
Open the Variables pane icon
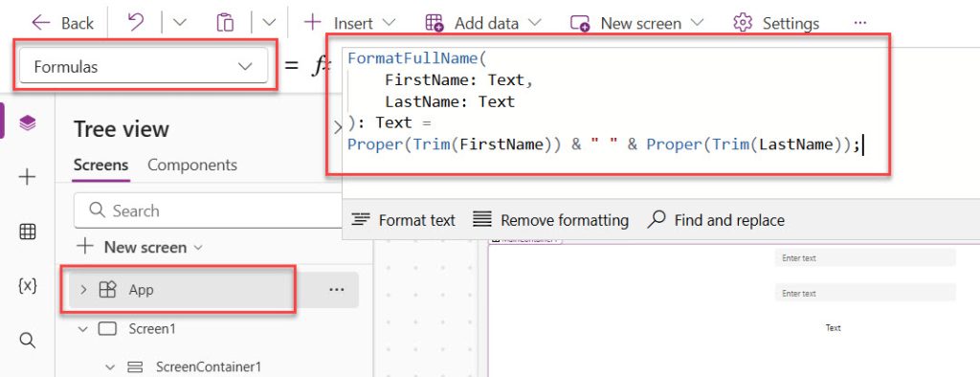[x=27, y=286]
